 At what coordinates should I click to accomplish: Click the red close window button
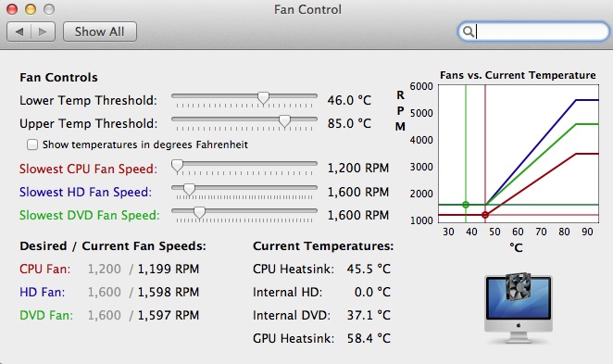[x=12, y=9]
